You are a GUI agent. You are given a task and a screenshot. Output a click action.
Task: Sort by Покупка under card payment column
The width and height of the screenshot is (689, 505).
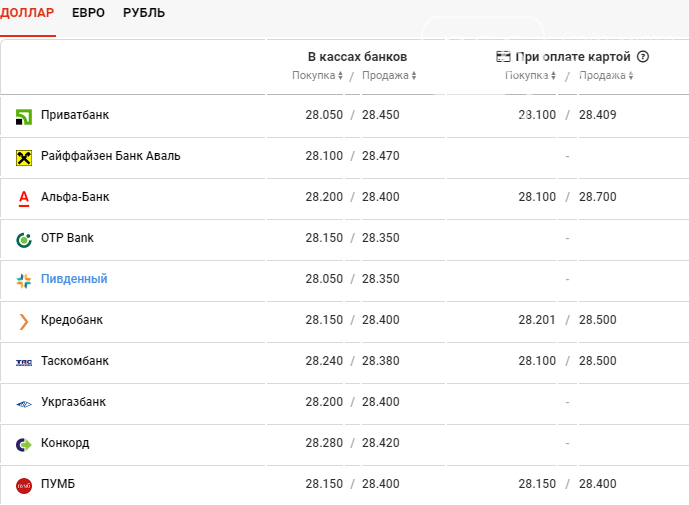tap(530, 76)
